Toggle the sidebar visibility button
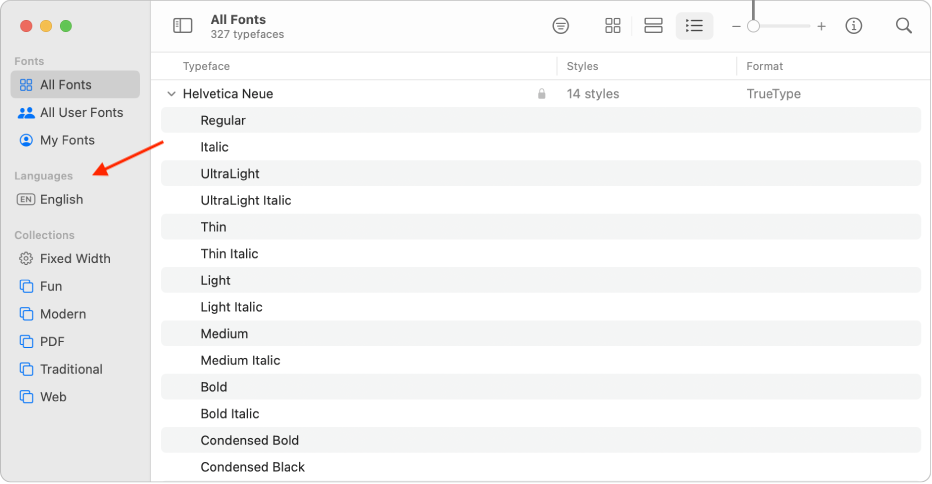The height and width of the screenshot is (484, 932). point(182,26)
